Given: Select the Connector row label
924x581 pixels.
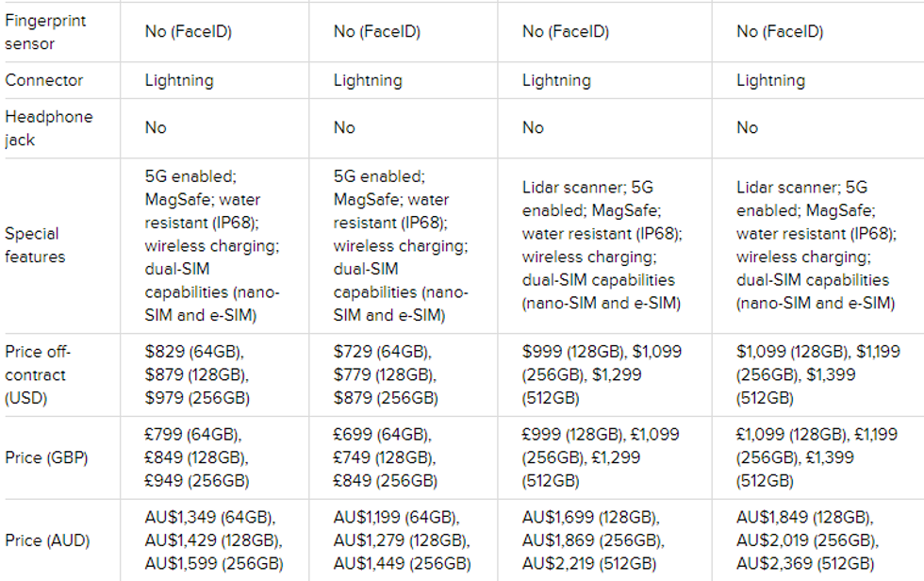Looking at the screenshot, I should pos(44,80).
